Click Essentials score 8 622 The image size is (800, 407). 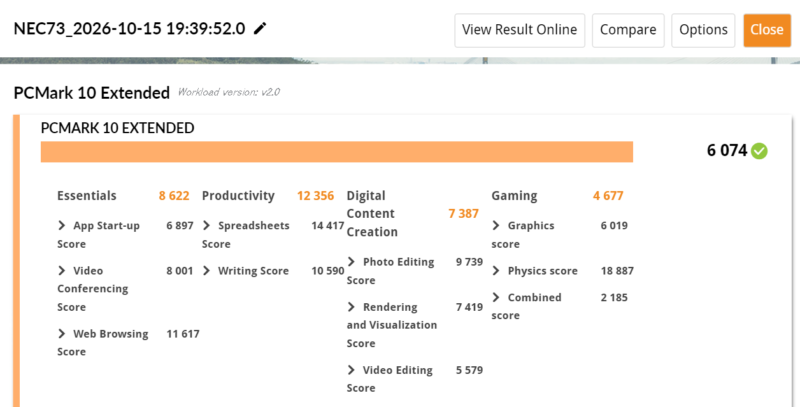[174, 196]
